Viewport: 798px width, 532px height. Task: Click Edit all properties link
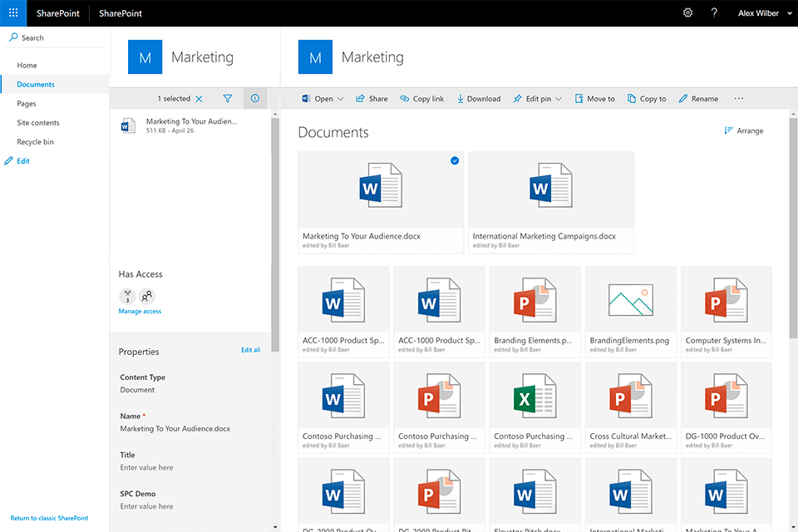click(250, 350)
